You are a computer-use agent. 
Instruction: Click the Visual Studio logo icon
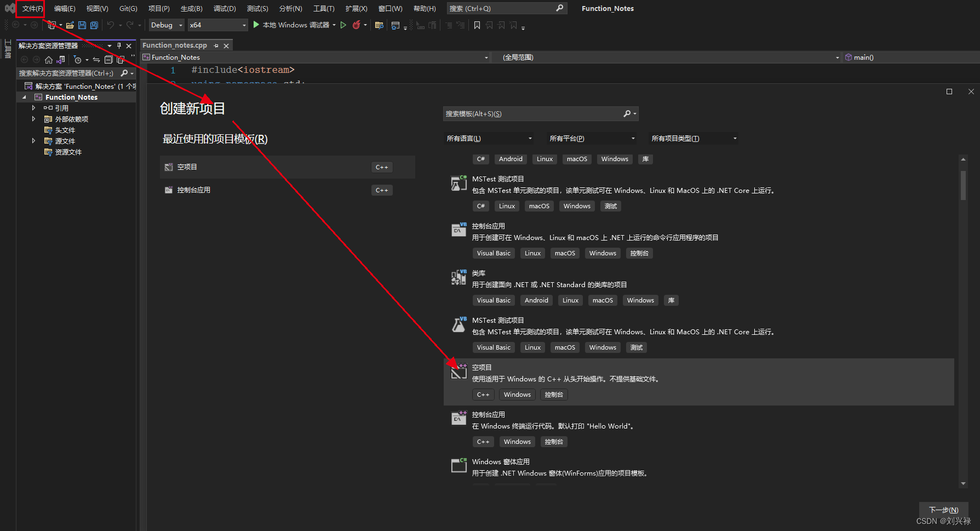(10, 8)
